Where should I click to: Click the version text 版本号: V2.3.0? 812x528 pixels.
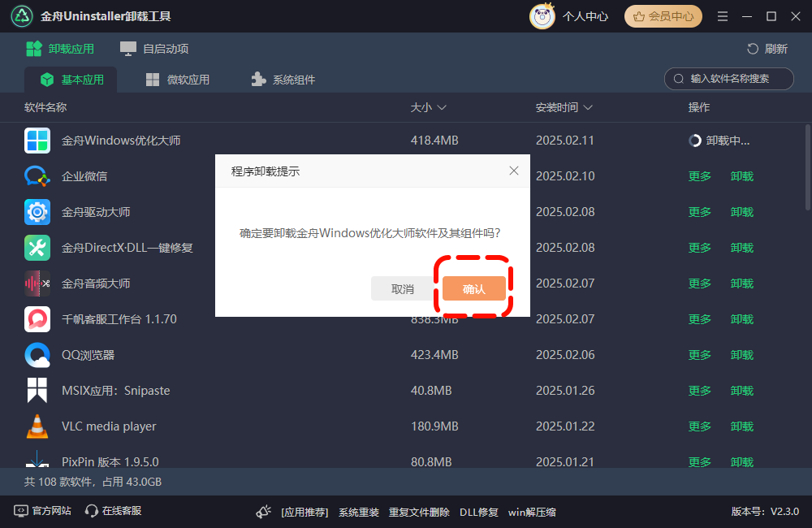(766, 512)
